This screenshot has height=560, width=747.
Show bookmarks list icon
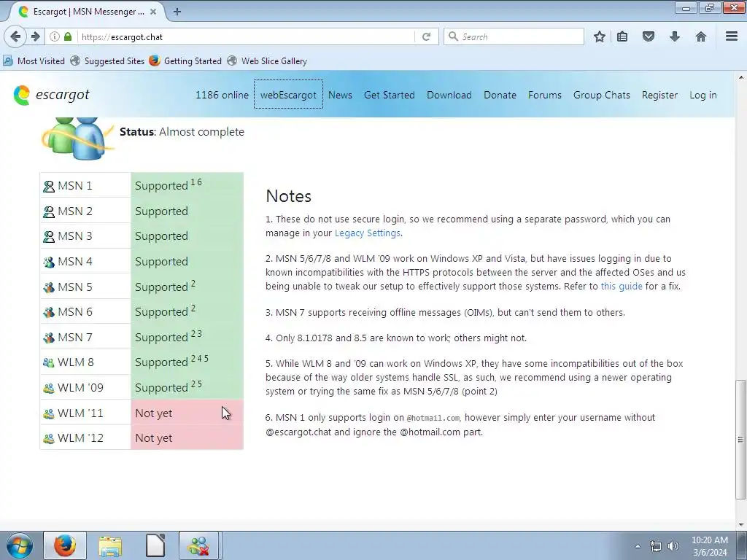pos(622,36)
